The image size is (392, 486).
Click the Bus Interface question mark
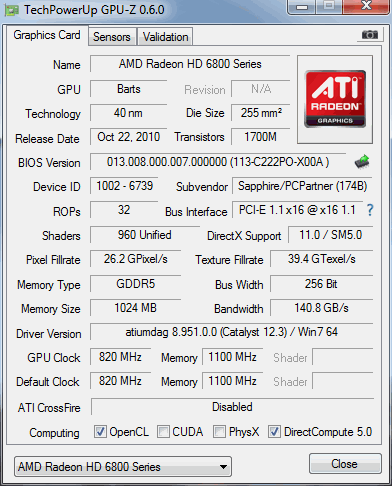370,210
